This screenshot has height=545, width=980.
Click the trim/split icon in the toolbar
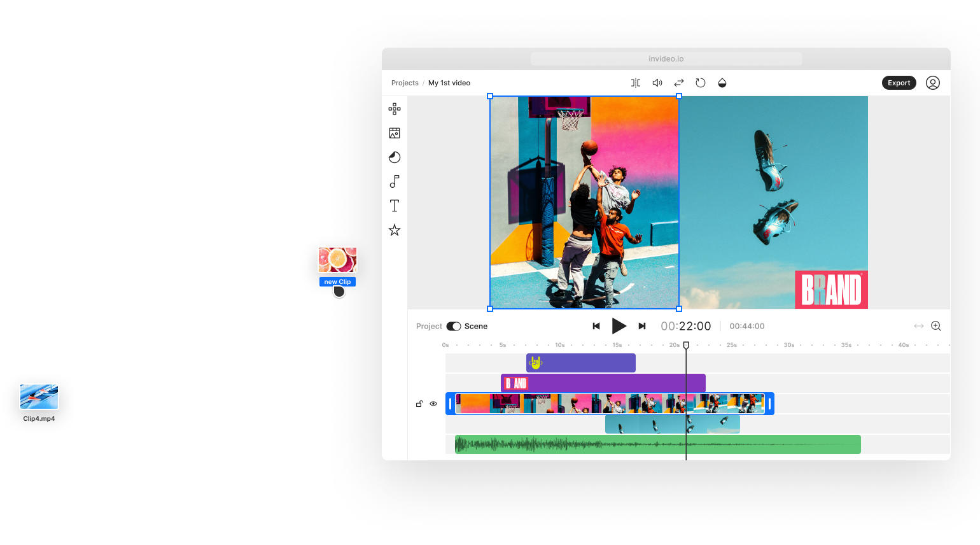tap(635, 83)
